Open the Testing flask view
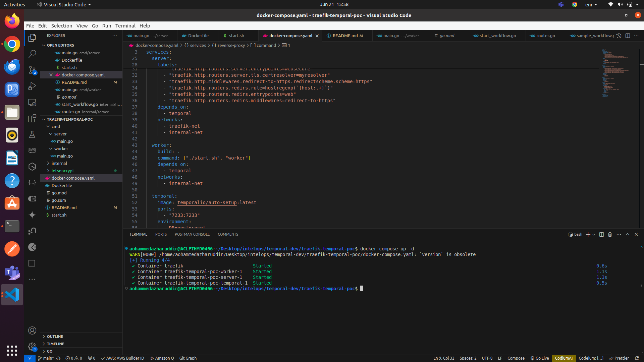 [x=32, y=134]
